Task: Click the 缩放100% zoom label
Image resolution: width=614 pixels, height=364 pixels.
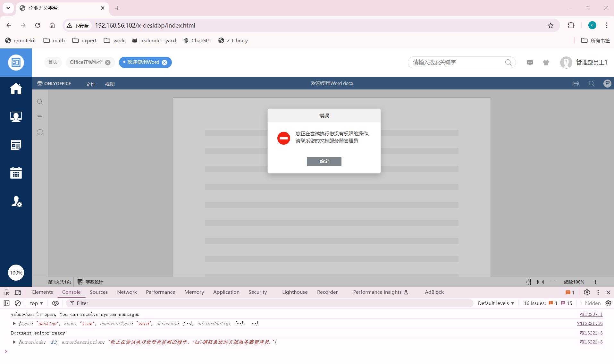Action: click(x=574, y=282)
